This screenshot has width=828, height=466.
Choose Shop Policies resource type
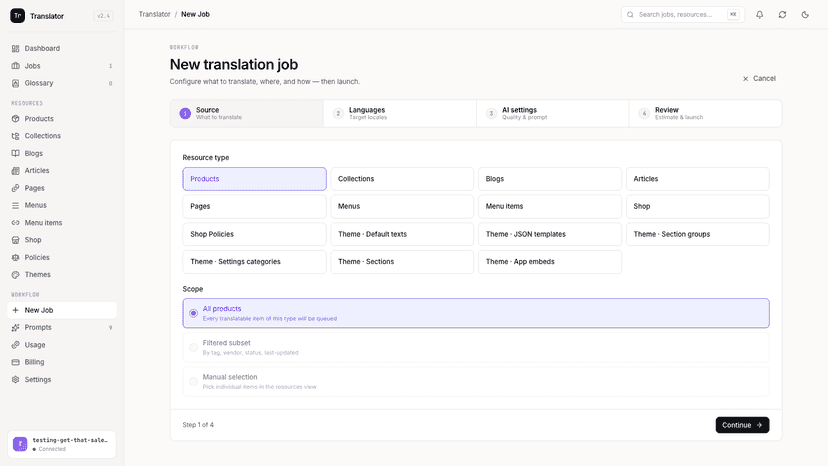[x=255, y=234]
